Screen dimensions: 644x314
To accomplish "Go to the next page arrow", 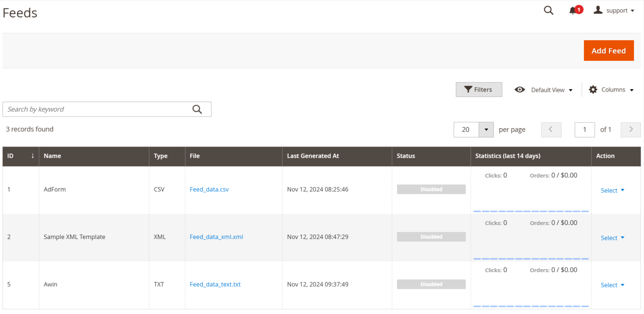I will 630,130.
